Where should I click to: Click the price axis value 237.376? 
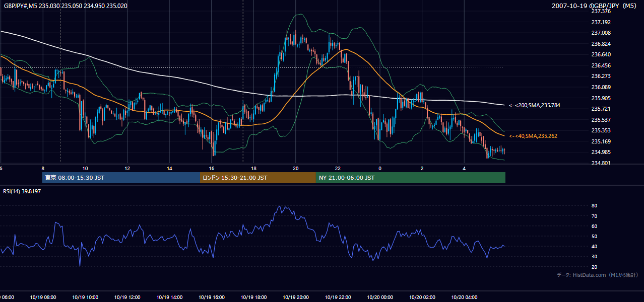click(601, 11)
